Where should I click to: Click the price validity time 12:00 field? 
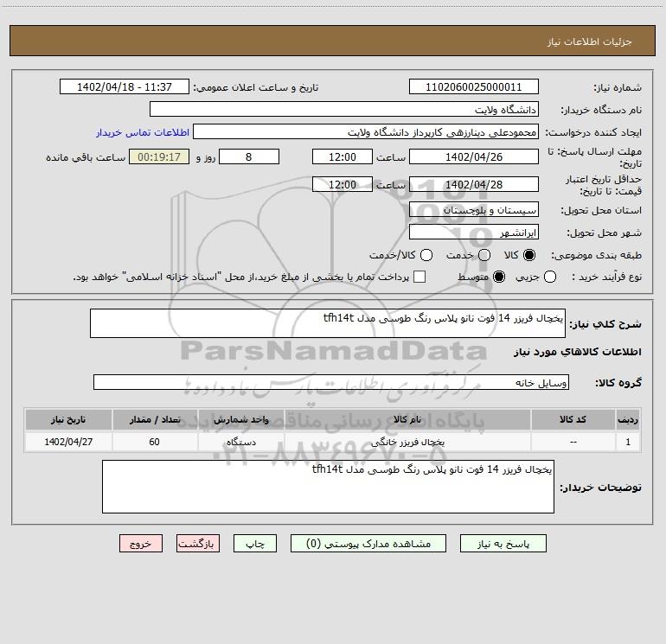[343, 184]
